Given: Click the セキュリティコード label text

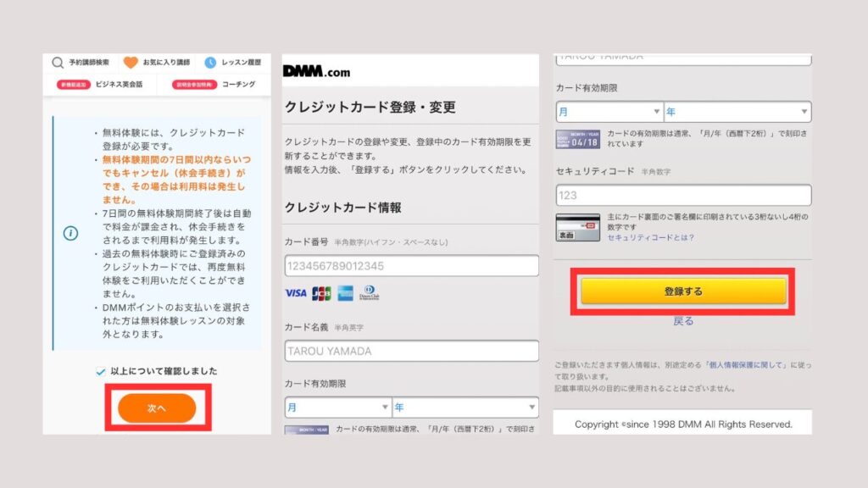Looking at the screenshot, I should tap(594, 171).
